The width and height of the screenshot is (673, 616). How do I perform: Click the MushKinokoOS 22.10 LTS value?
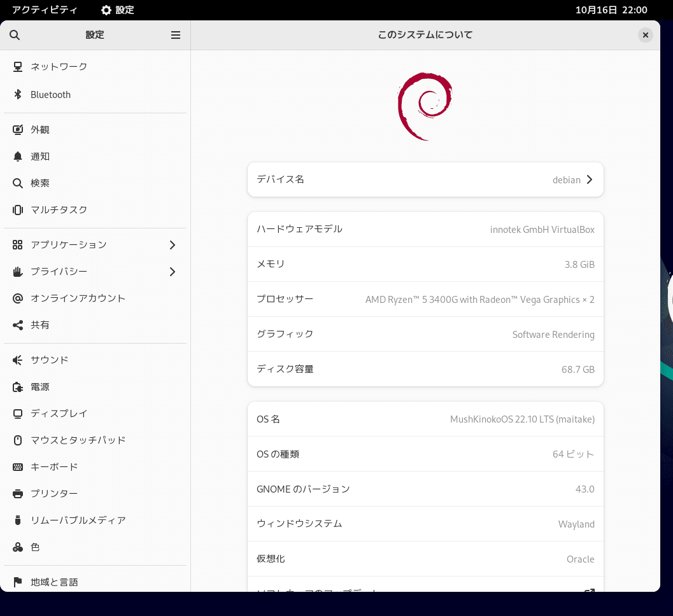[x=522, y=419]
